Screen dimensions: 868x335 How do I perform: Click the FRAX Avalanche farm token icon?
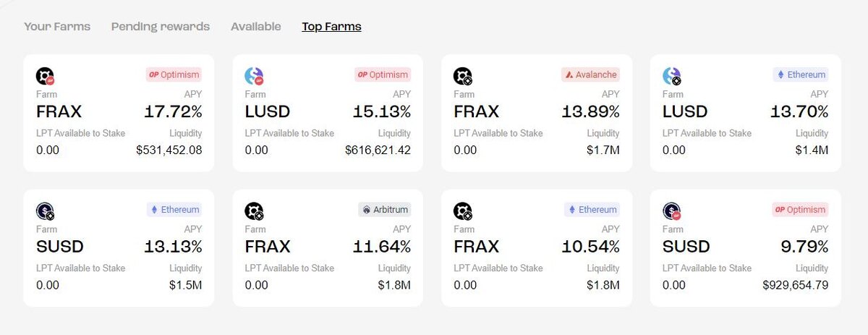click(x=463, y=75)
